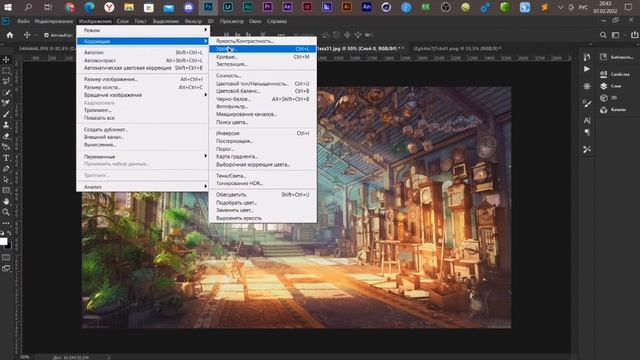Toggle the Auto-Select checkbox
The width and height of the screenshot is (640, 360).
coord(46,36)
